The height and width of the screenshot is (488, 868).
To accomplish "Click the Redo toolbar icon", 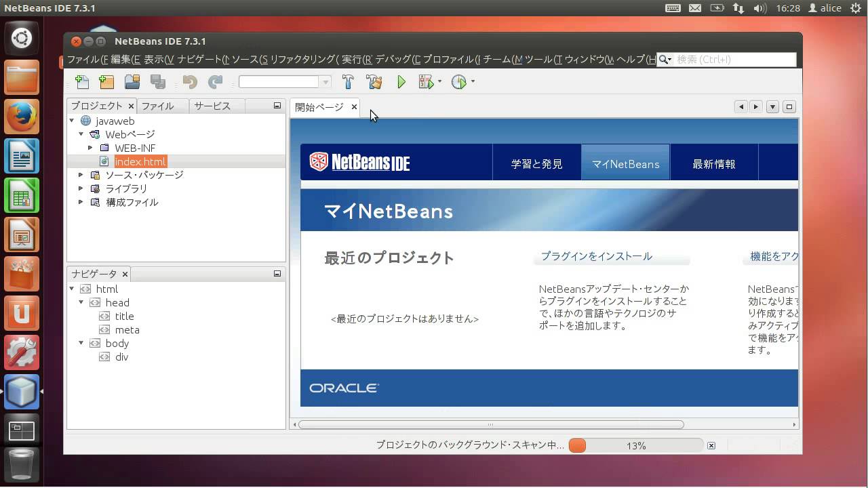I will coord(216,82).
